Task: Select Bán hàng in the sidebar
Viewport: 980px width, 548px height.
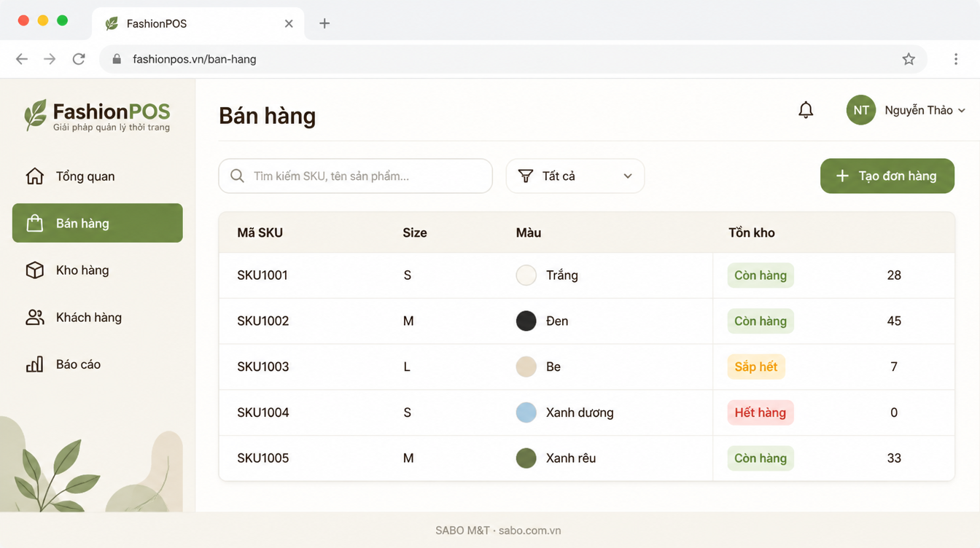Action: [98, 223]
